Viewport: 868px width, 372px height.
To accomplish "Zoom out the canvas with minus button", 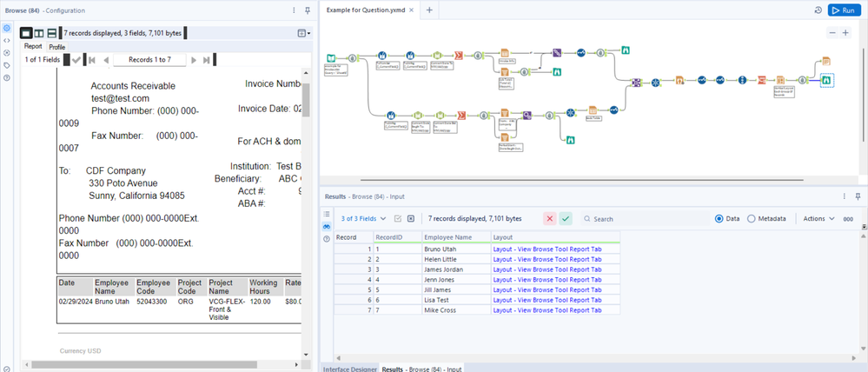I will (x=832, y=33).
